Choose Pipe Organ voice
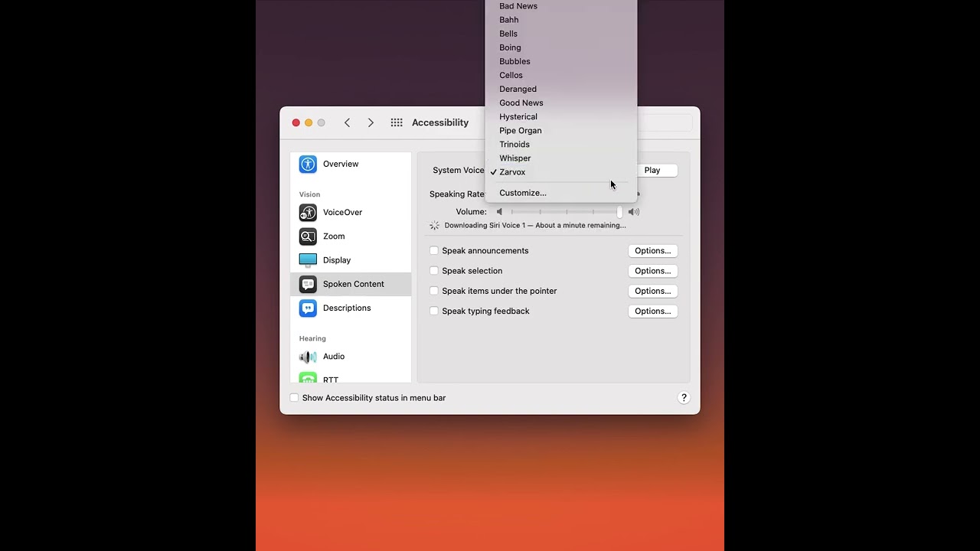The image size is (980, 551). pyautogui.click(x=561, y=130)
